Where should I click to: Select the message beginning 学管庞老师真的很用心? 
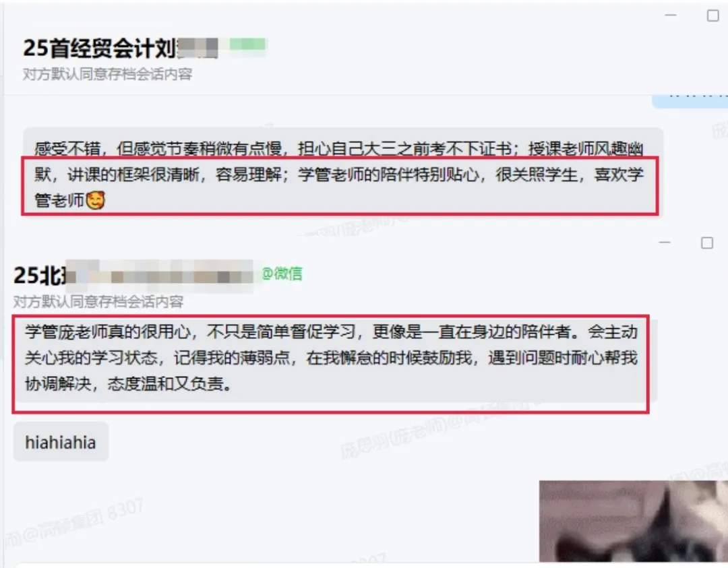[334, 358]
